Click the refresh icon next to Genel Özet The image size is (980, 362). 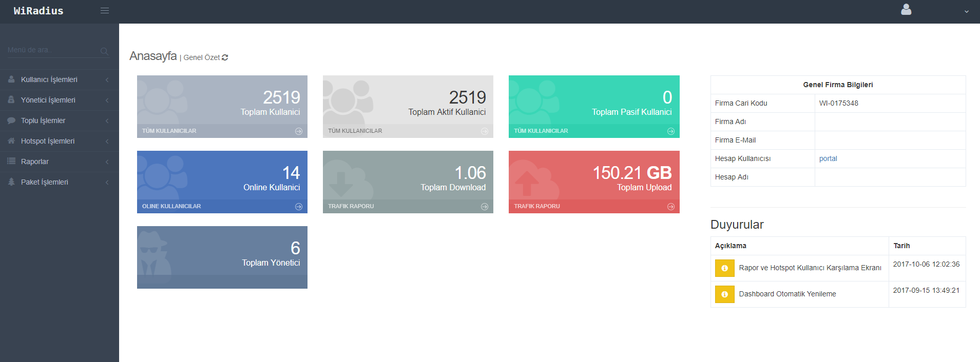tap(225, 57)
